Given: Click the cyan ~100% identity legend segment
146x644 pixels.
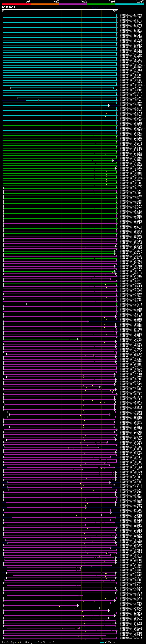Looking at the screenshot, I should pyautogui.click(x=130, y=4).
